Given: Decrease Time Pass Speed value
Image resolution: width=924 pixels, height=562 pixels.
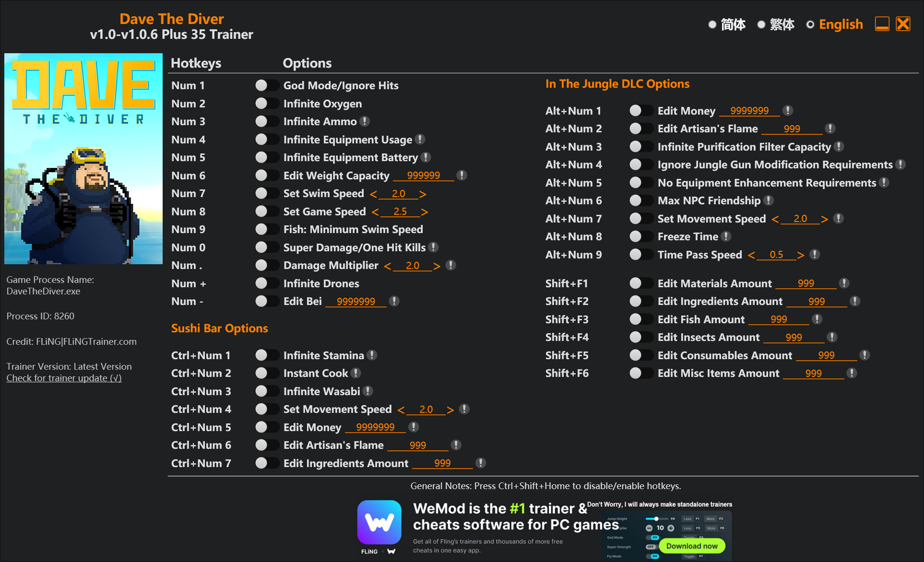Looking at the screenshot, I should point(751,255).
